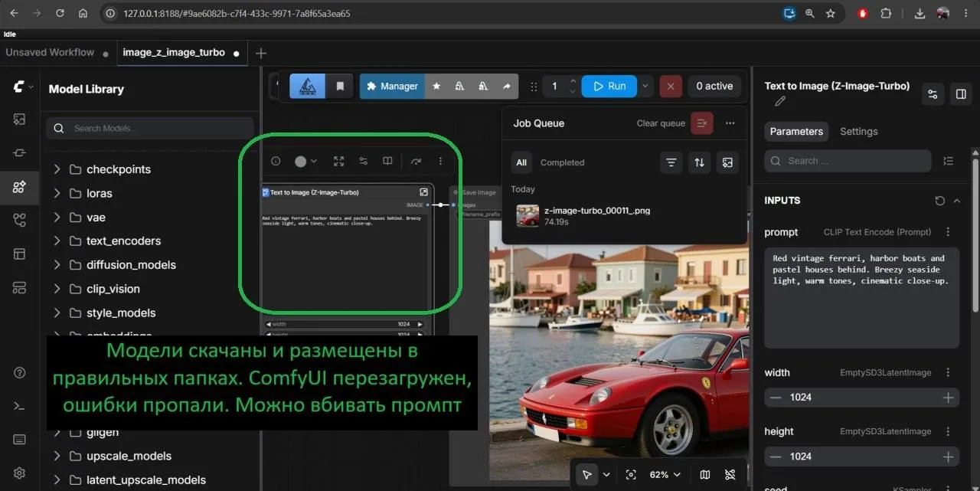Image resolution: width=980 pixels, height=491 pixels.
Task: Edit node title with the pencil icon
Action: pos(780,101)
